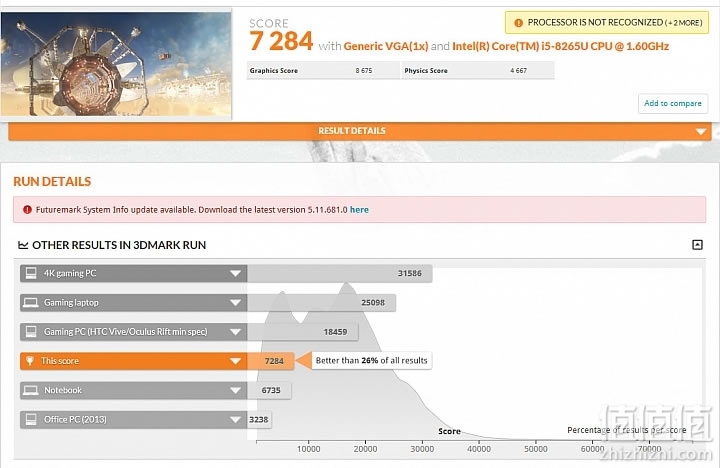This screenshot has height=468, width=720.
Task: Click the 50000 axis label on chart
Action: (x=535, y=449)
